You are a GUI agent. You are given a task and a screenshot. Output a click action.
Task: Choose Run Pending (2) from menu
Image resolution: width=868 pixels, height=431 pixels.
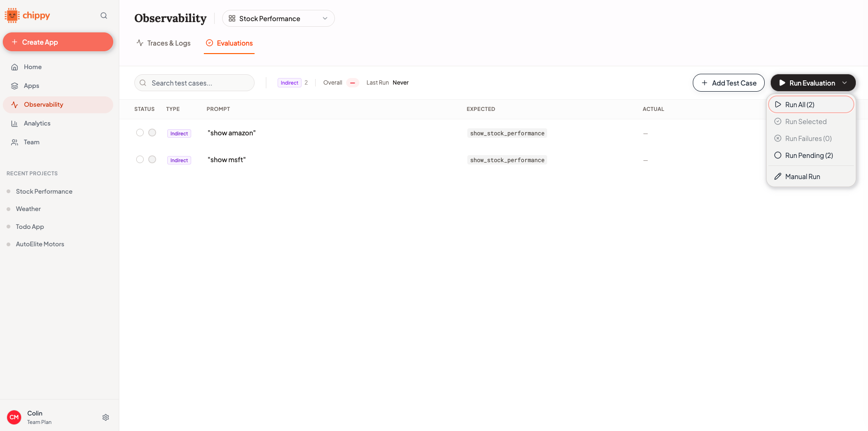(x=811, y=156)
